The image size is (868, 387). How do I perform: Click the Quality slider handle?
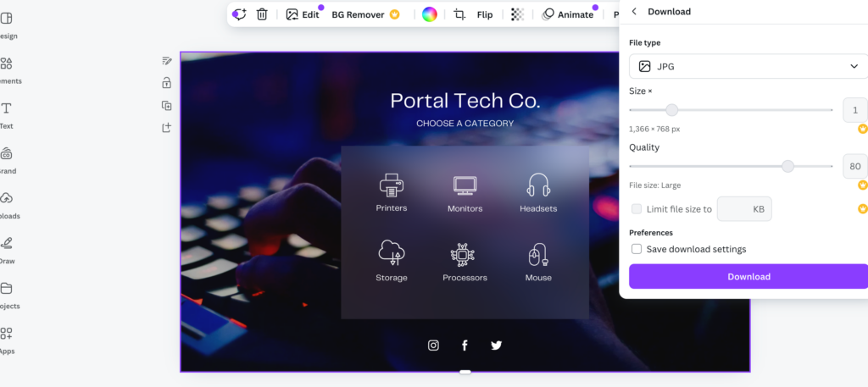(x=787, y=166)
